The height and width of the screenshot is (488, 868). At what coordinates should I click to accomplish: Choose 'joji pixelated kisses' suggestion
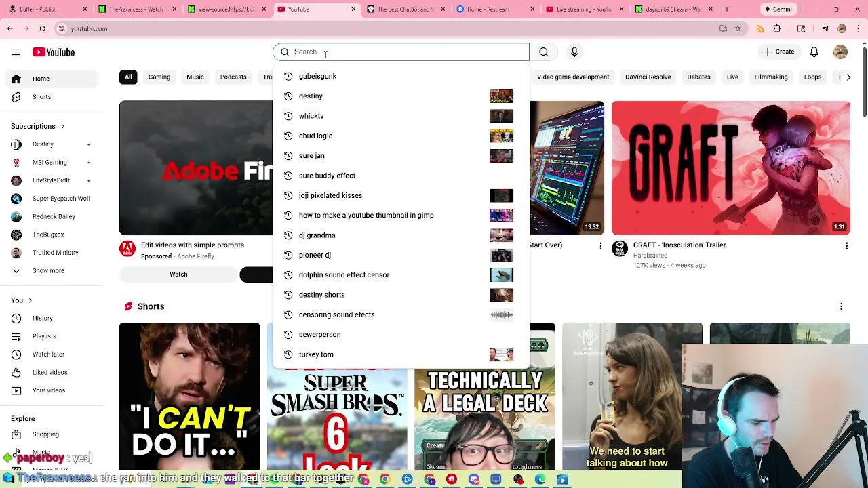pos(401,195)
